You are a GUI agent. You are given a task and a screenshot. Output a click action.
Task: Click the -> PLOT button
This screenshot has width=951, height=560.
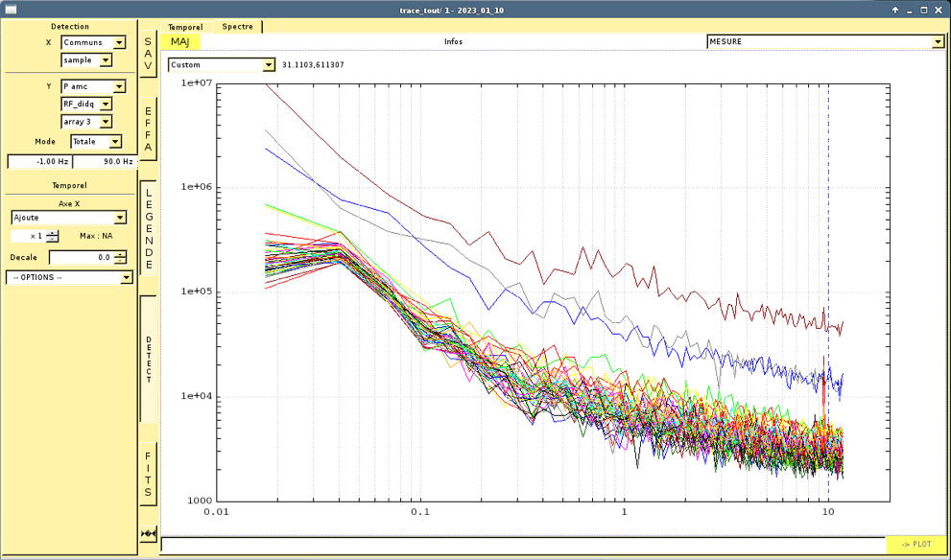pos(915,545)
